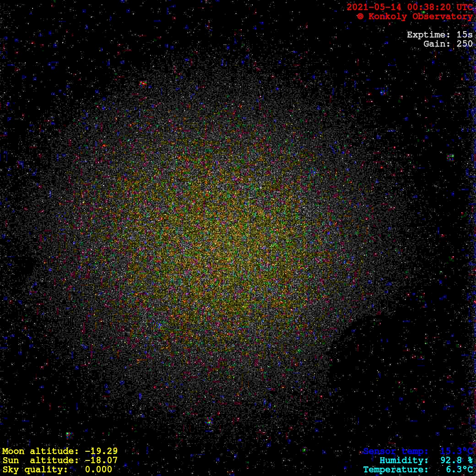This screenshot has width=476, height=476.
Task: Click the sensor temp value 15.3°C
Action: tap(456, 451)
